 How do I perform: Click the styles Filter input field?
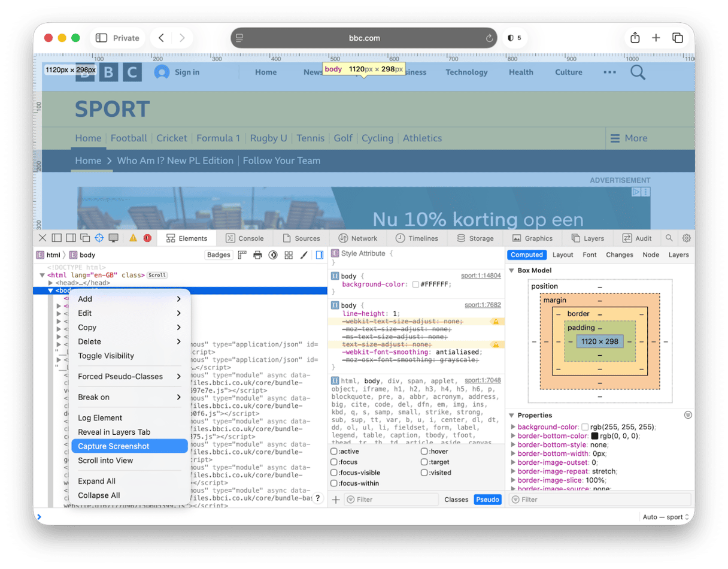[x=392, y=499]
